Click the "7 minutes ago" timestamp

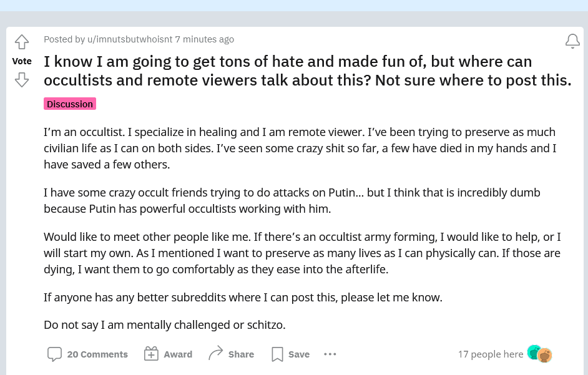point(205,39)
